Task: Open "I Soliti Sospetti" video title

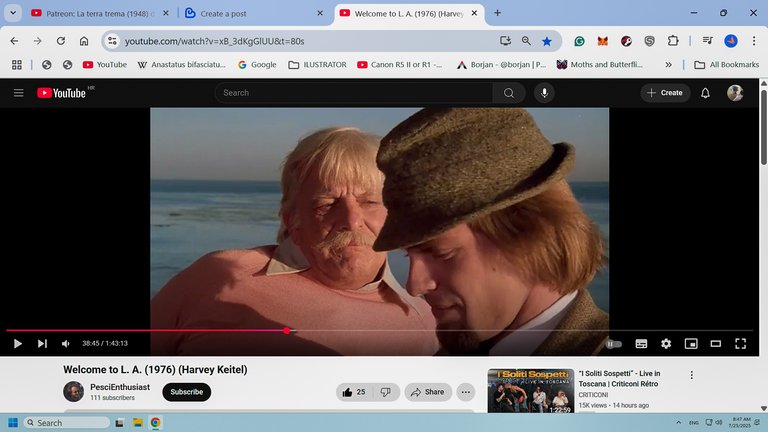Action: [x=620, y=379]
